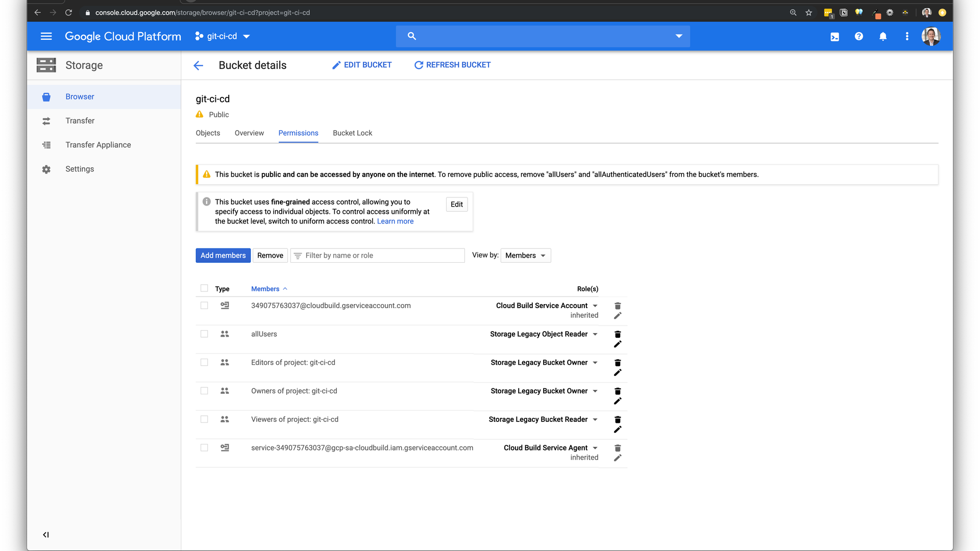Image resolution: width=980 pixels, height=551 pixels.
Task: Open the git-ci-cd project selector
Action: pyautogui.click(x=223, y=36)
